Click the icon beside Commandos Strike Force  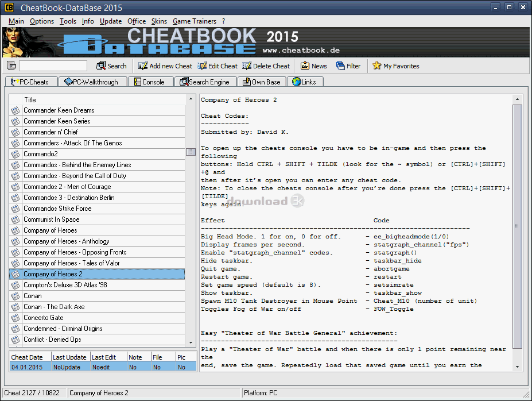coord(15,209)
